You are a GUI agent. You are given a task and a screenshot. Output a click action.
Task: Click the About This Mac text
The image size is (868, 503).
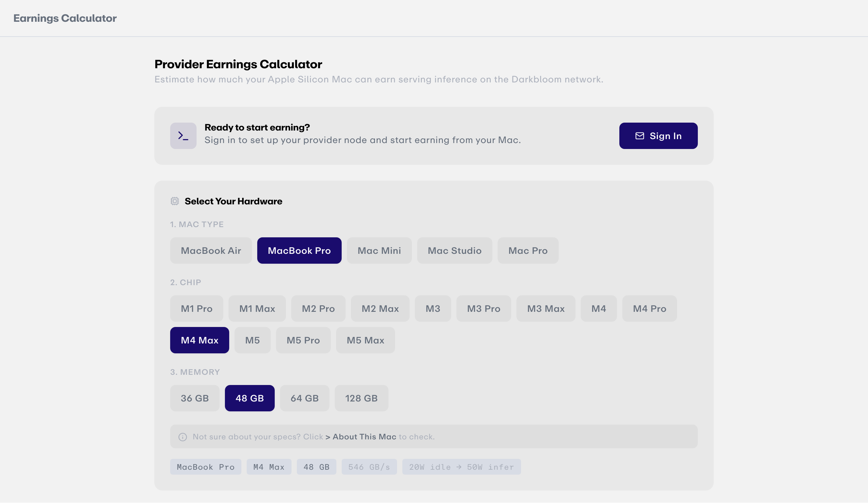[x=364, y=437]
